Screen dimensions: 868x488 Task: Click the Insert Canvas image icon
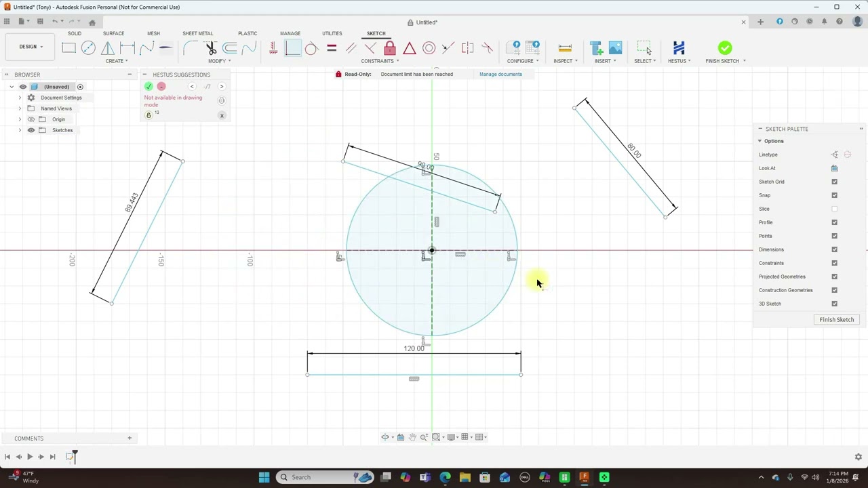pos(615,48)
